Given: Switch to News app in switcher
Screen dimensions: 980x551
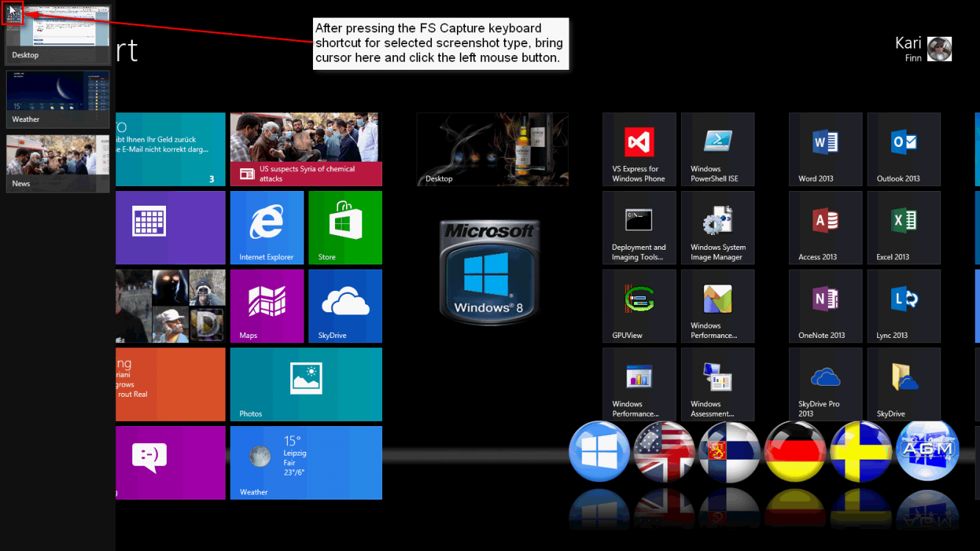Looking at the screenshot, I should tap(57, 164).
